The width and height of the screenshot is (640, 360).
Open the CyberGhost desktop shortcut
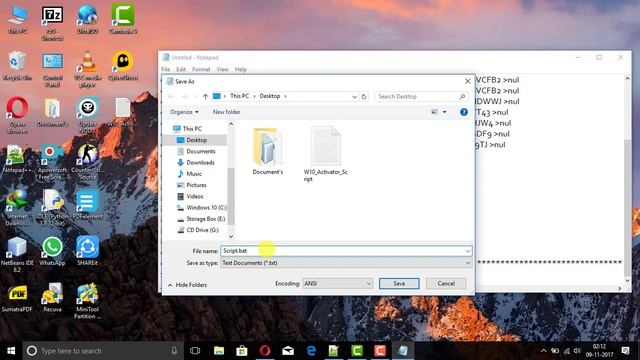122,66
